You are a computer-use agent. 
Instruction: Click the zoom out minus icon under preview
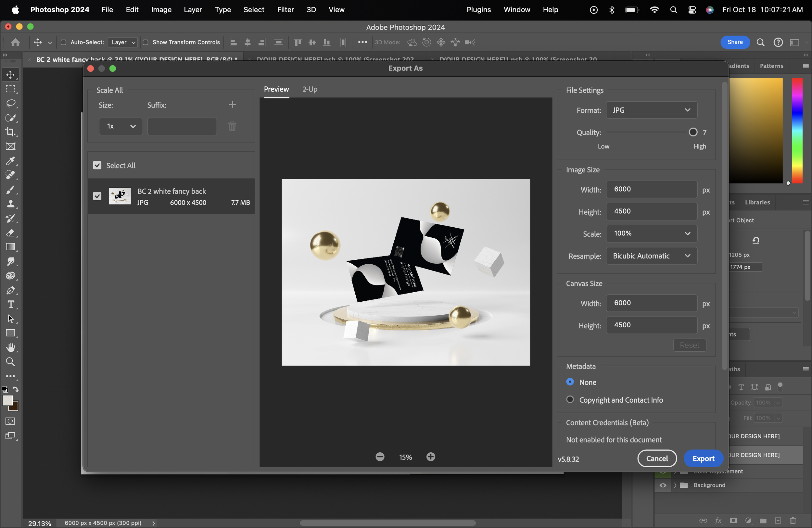coord(380,457)
